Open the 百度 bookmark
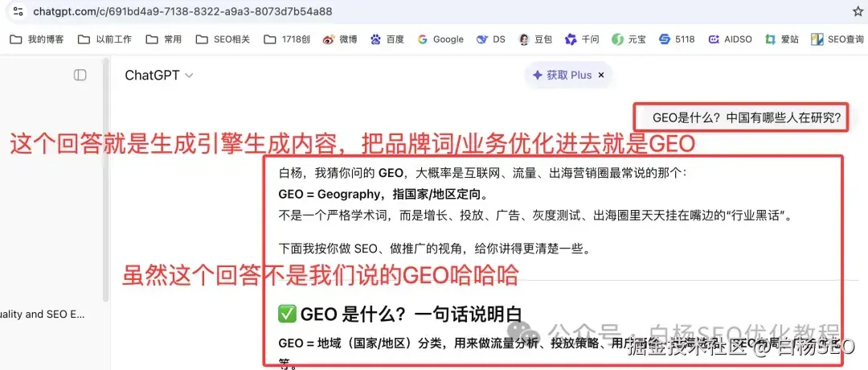This screenshot has height=370, width=868. click(387, 39)
